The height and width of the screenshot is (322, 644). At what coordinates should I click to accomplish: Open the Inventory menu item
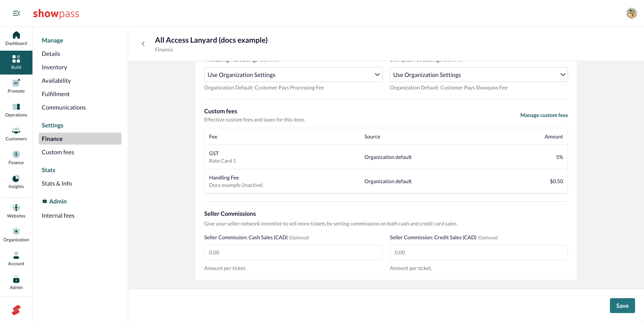54,67
